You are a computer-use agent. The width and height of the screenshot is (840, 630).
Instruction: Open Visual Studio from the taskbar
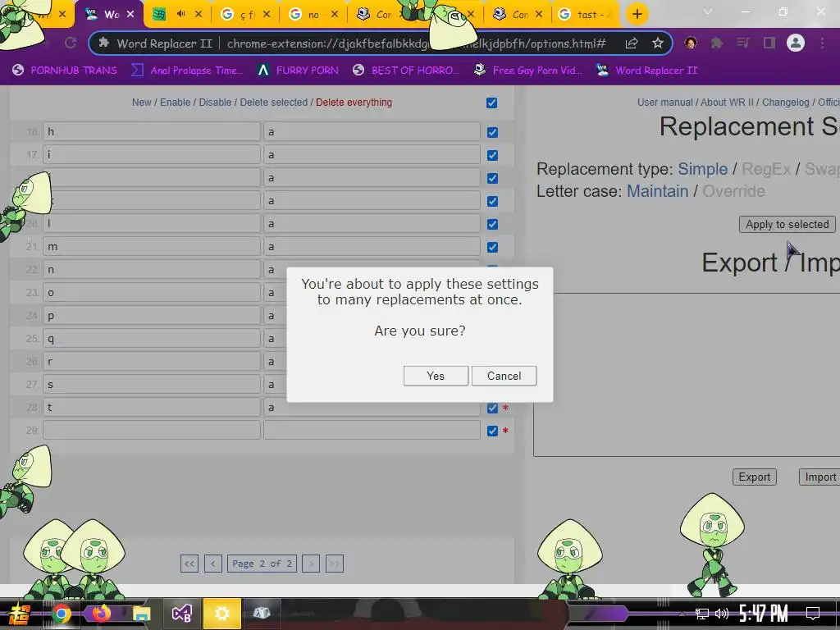coord(181,614)
